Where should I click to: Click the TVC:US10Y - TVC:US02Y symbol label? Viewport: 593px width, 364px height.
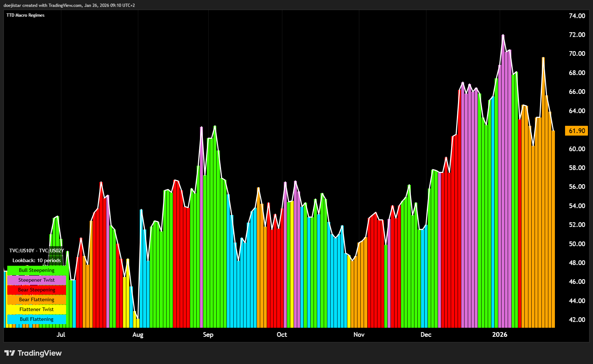[37, 251]
